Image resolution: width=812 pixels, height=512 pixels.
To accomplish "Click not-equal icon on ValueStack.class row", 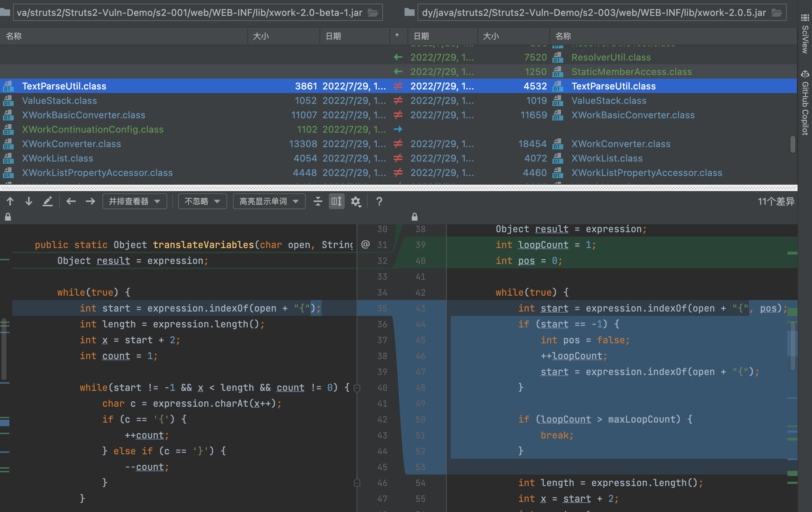I will coord(398,101).
